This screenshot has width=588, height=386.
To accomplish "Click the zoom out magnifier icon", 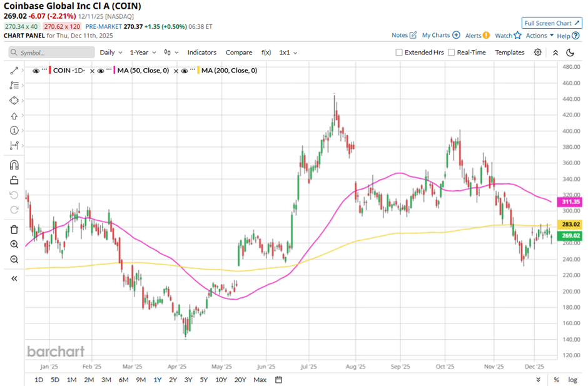I will [x=14, y=260].
